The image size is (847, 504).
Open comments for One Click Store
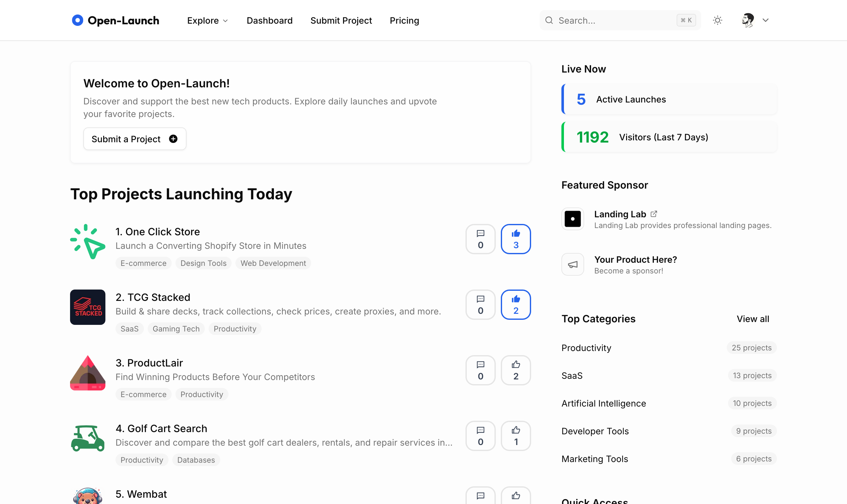tap(480, 239)
